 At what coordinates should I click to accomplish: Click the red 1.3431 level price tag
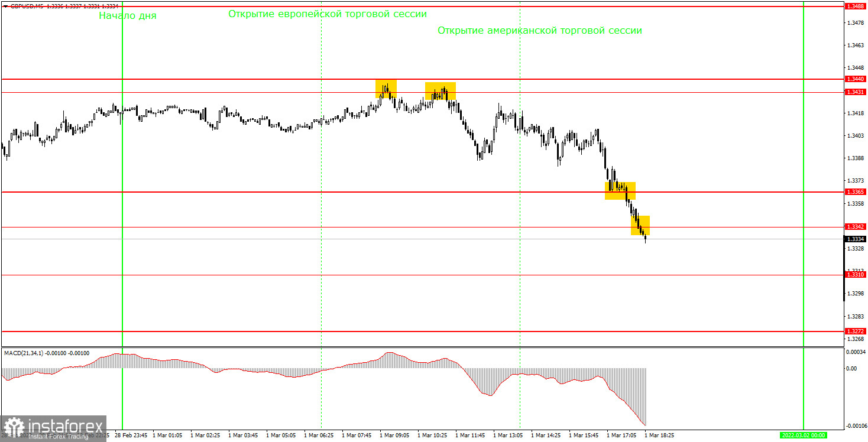(x=855, y=92)
